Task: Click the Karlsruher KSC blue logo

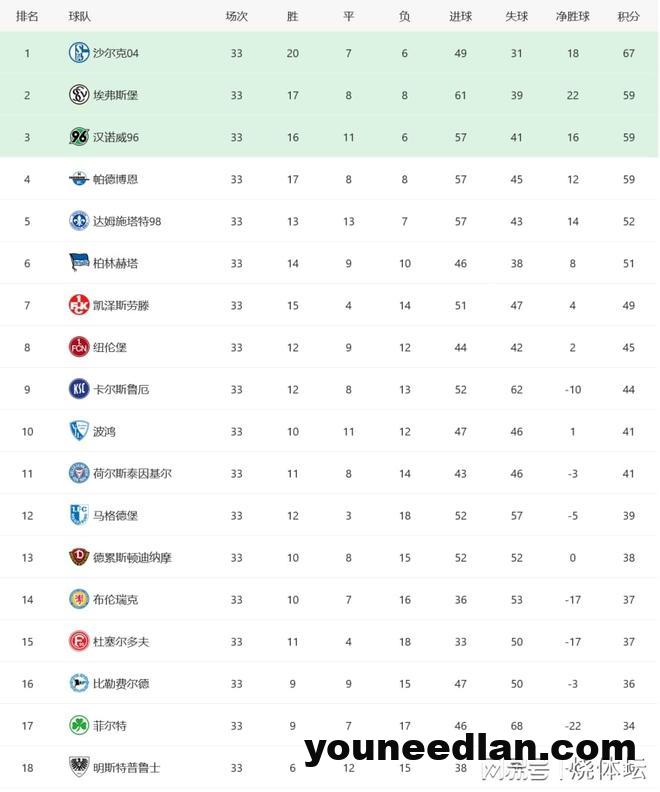Action: click(x=79, y=388)
